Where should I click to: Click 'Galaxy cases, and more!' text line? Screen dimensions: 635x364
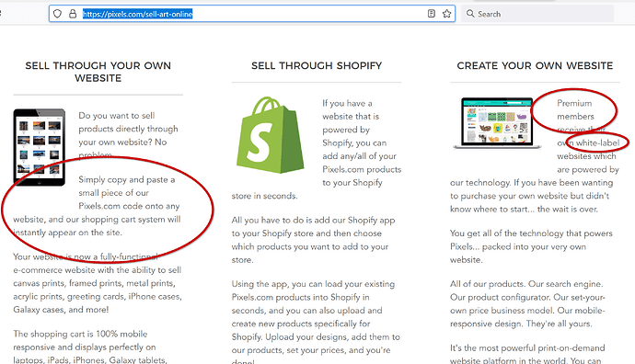coord(61,310)
